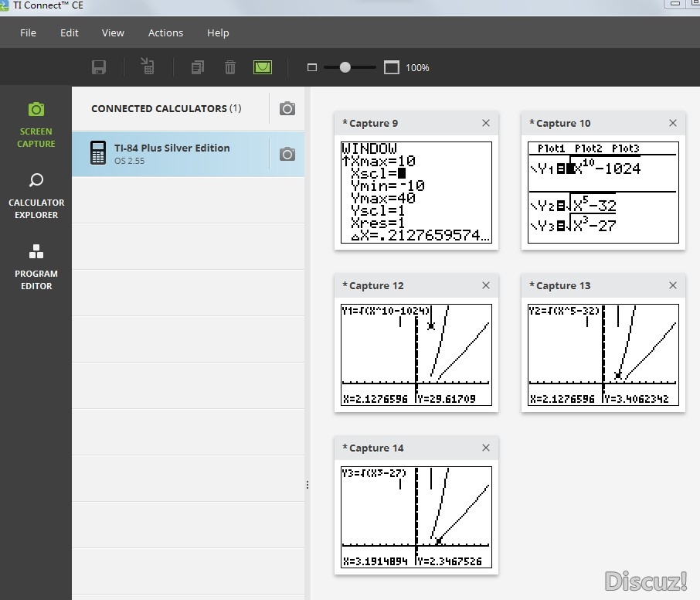Switch to Calculator Explorer workspace

[36, 196]
